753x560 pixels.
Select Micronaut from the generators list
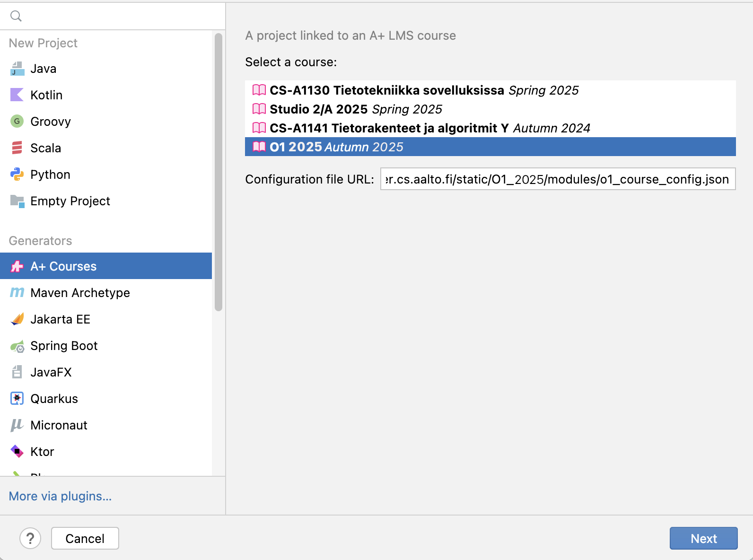(x=59, y=425)
